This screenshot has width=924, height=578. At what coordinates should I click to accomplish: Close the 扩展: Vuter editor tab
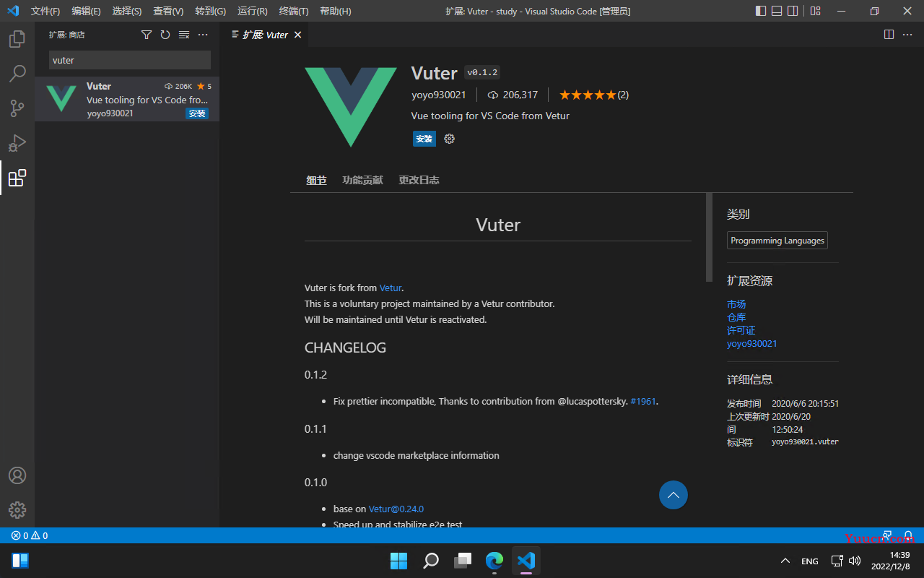click(297, 35)
